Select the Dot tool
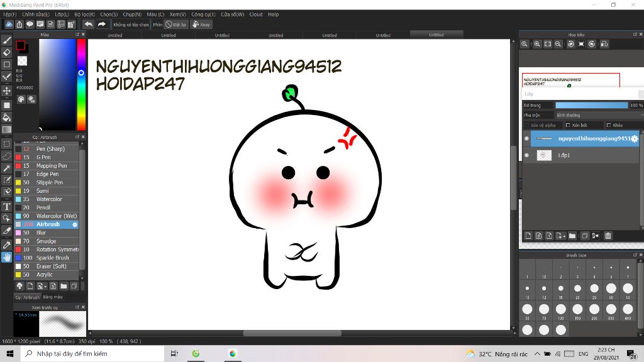The image size is (644, 362). [6, 77]
